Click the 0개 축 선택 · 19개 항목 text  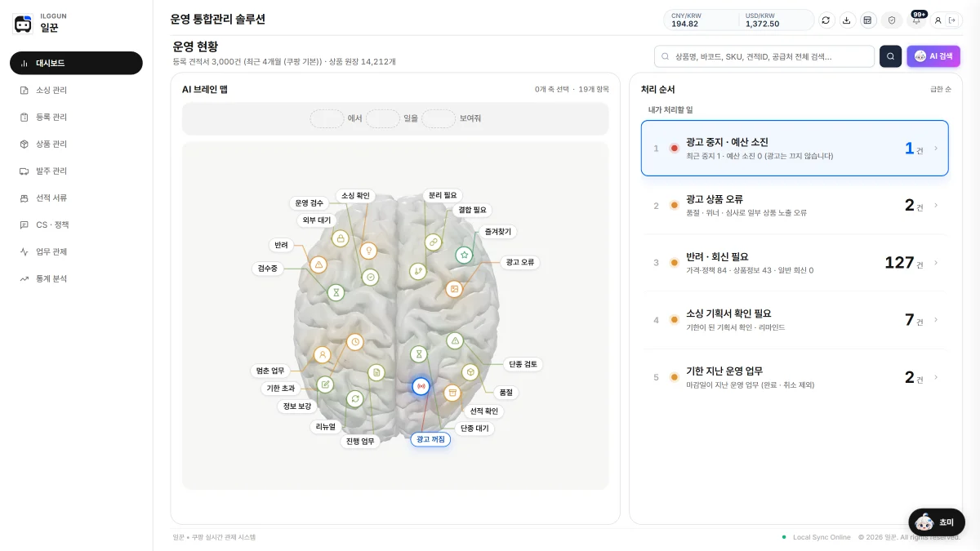572,89
